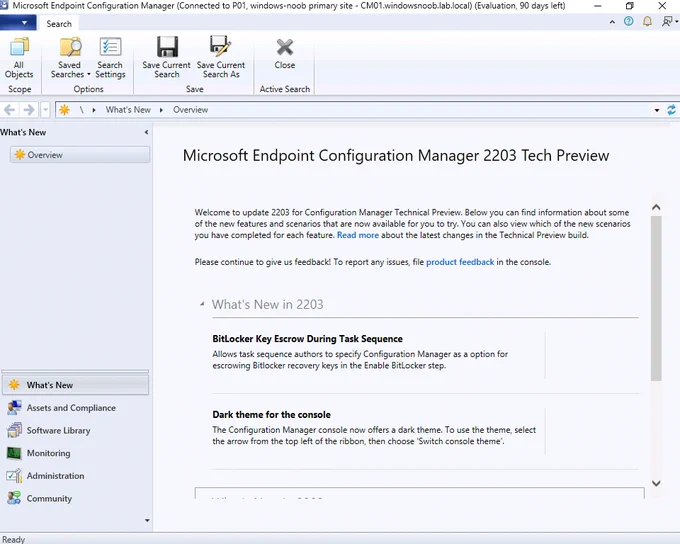Open the navigation history dropdown arrow
Image resolution: width=680 pixels, height=544 pixels.
[46, 110]
